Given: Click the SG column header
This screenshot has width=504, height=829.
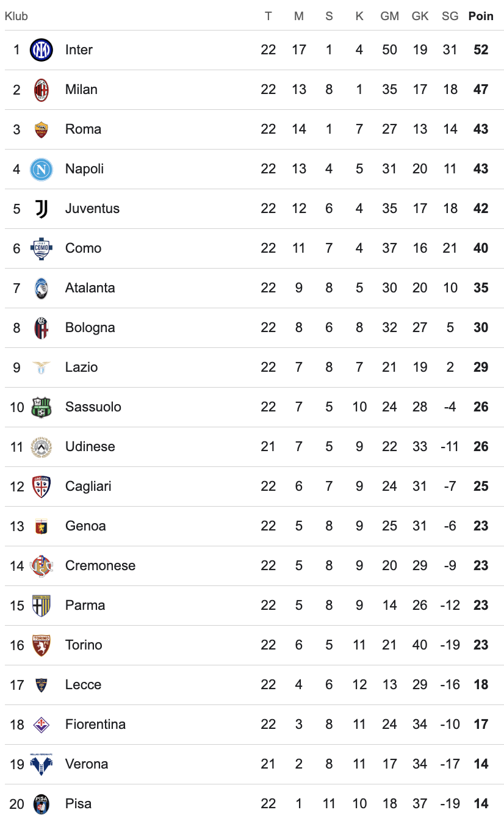Looking at the screenshot, I should [x=450, y=16].
